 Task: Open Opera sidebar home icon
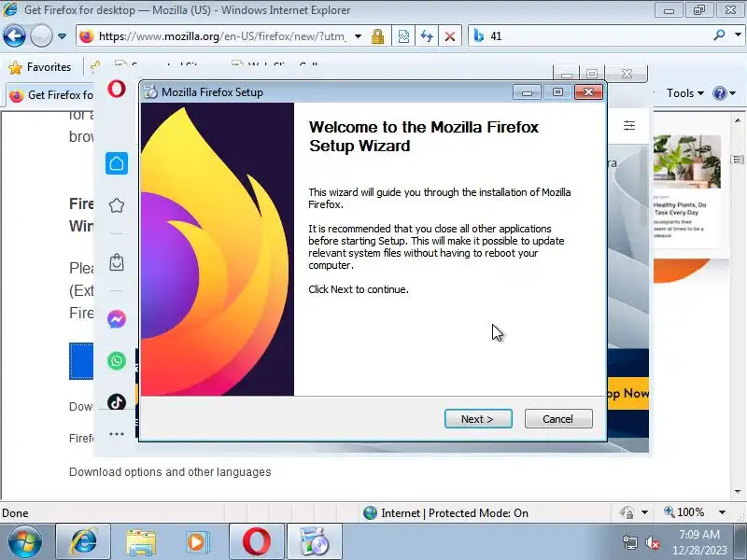117,163
